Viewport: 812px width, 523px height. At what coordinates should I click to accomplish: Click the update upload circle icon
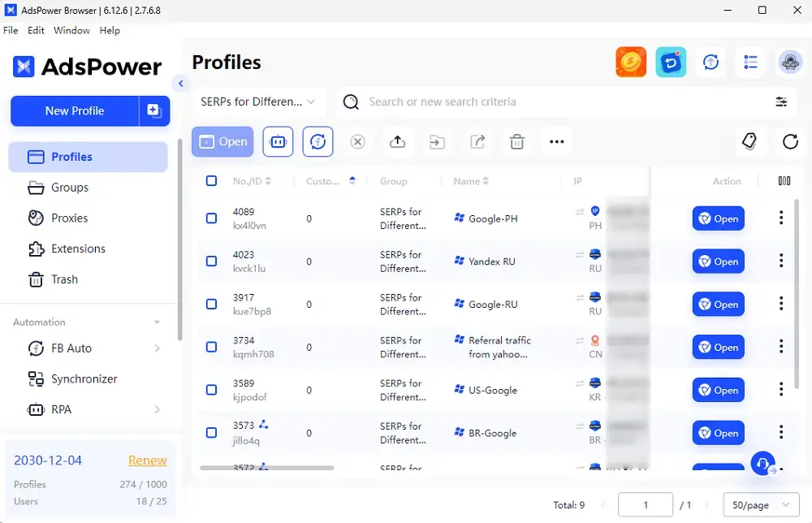710,63
